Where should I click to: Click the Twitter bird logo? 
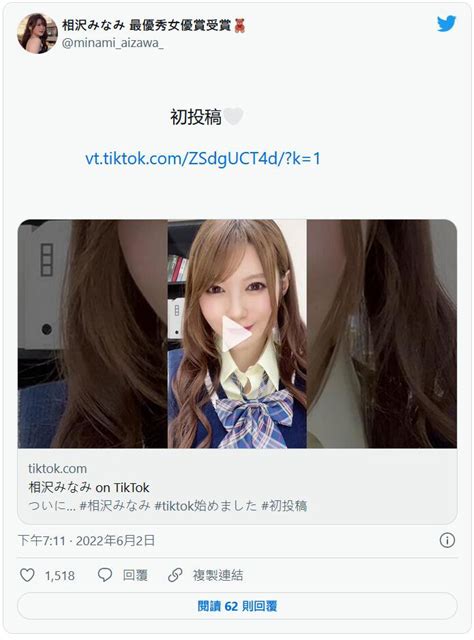(446, 24)
